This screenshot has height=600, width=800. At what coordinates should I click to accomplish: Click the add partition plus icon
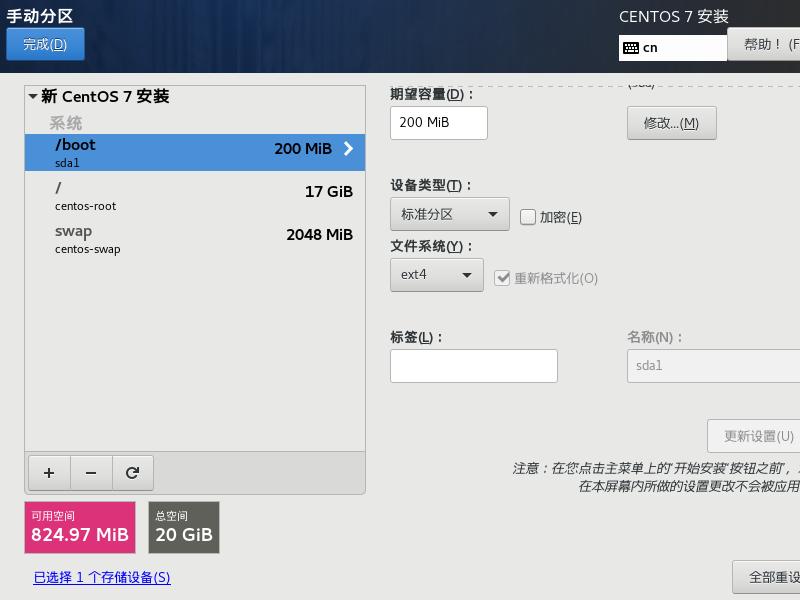(49, 472)
